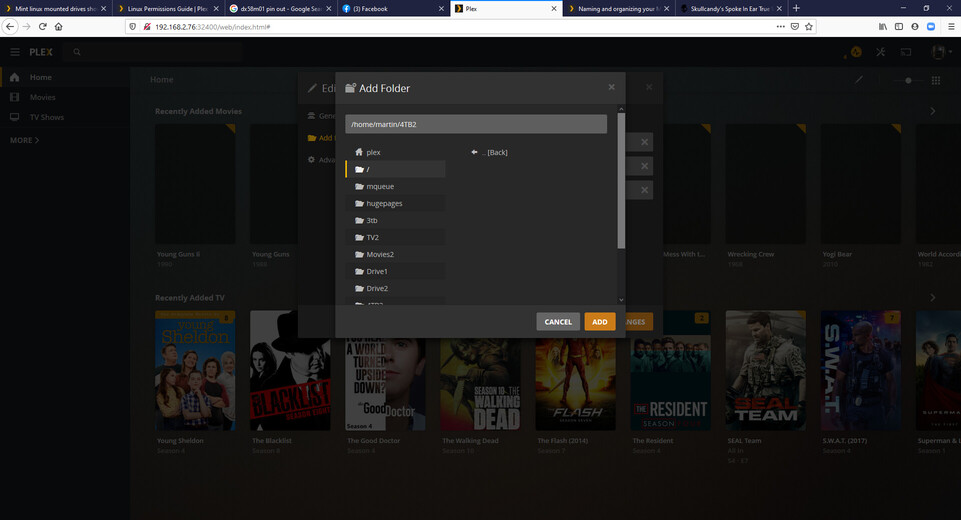Switch to grid view icon

pos(936,80)
